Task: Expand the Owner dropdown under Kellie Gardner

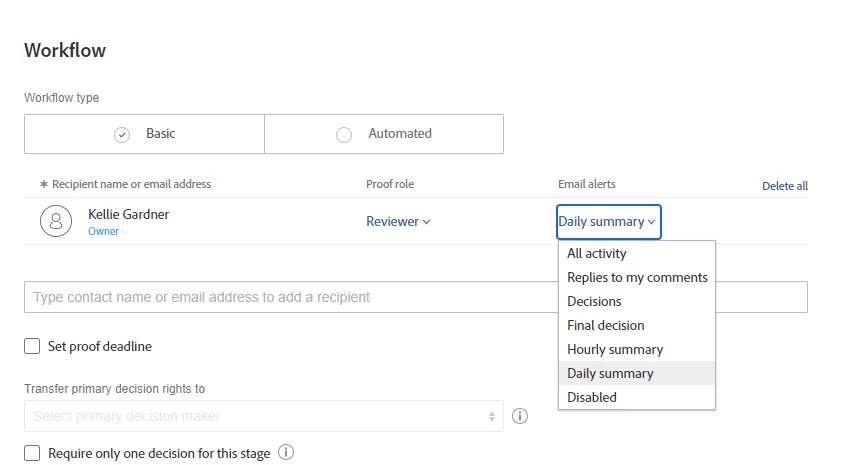Action: [x=108, y=232]
